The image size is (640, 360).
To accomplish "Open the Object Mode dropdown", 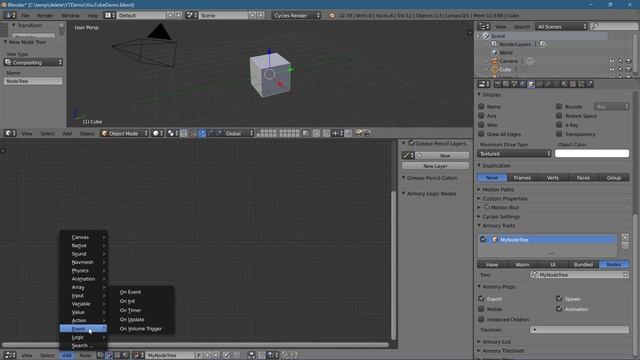I will coord(124,133).
